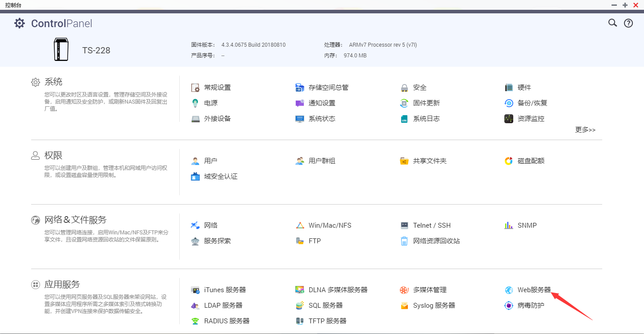Open the Telnet / SSH terminal icon
644x334 pixels.
404,225
